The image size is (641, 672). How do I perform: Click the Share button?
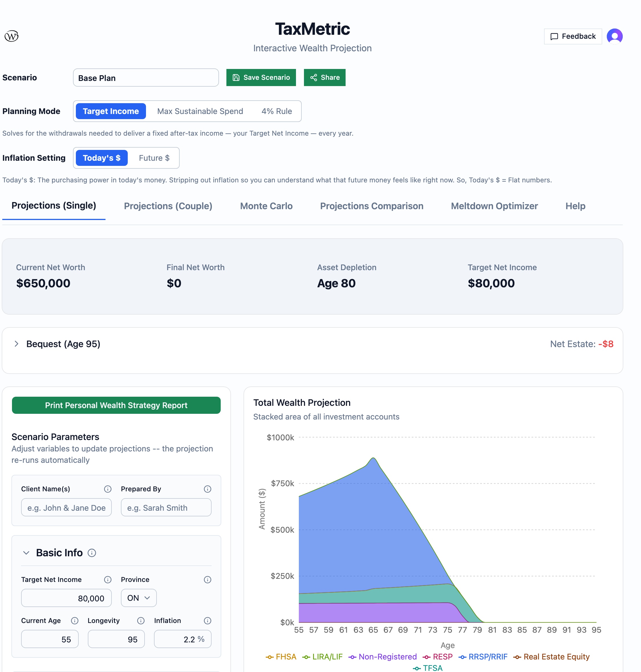tap(324, 78)
